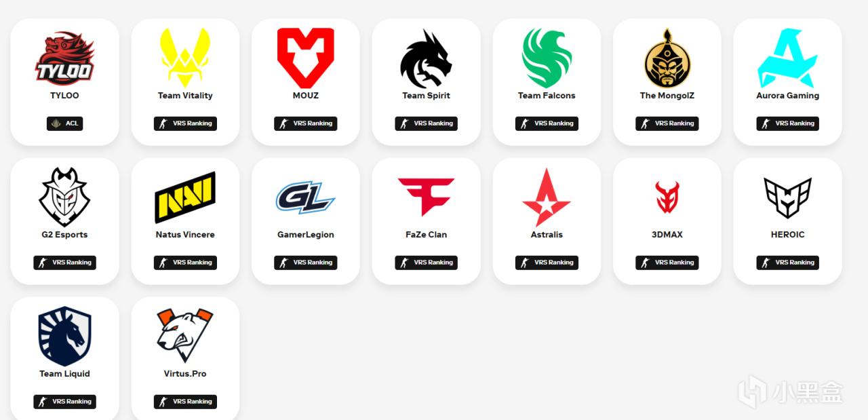Image resolution: width=868 pixels, height=420 pixels.
Task: Open the Astralis team name link
Action: (x=547, y=235)
